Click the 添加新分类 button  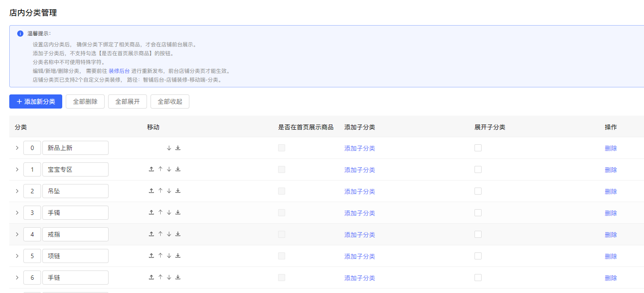click(x=36, y=101)
